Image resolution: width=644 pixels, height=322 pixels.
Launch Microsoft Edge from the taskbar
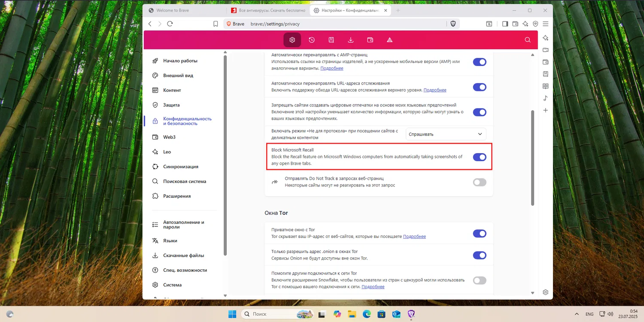point(367,314)
